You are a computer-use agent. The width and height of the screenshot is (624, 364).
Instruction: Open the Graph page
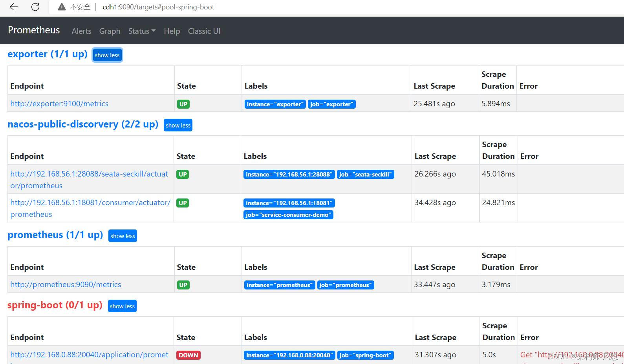click(x=110, y=31)
